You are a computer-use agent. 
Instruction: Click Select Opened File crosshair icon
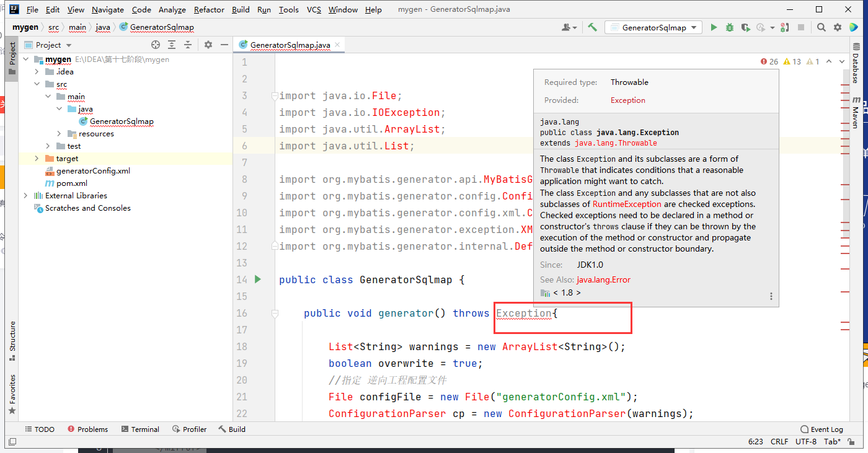[x=156, y=45]
